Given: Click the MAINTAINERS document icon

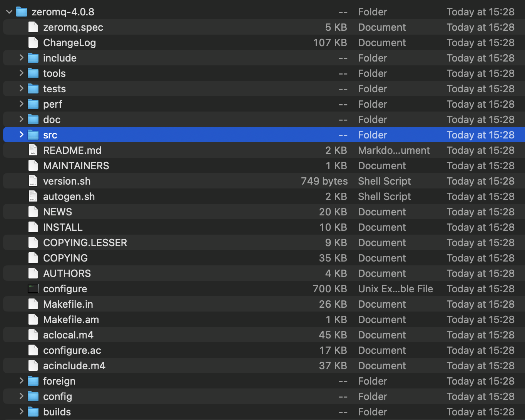Looking at the screenshot, I should [x=33, y=166].
